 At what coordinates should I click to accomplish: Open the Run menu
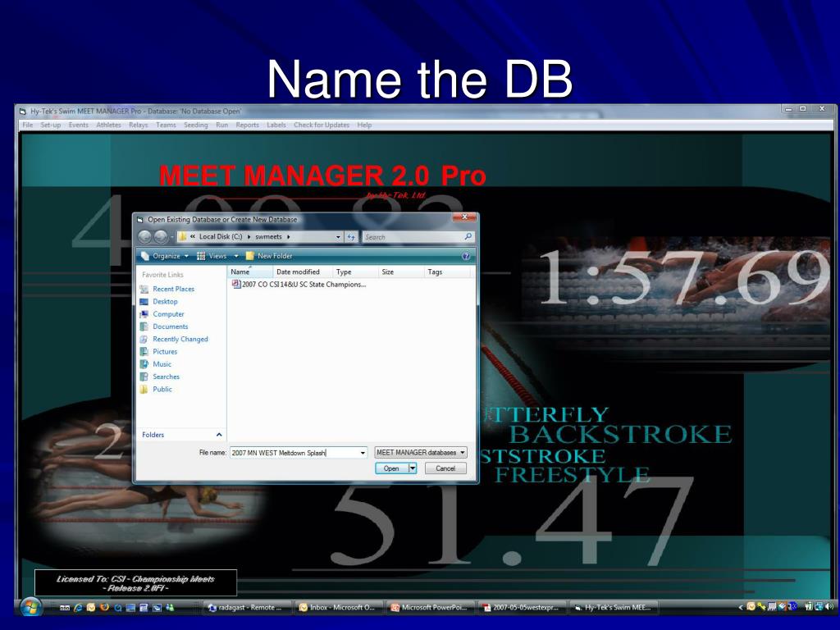pyautogui.click(x=221, y=125)
